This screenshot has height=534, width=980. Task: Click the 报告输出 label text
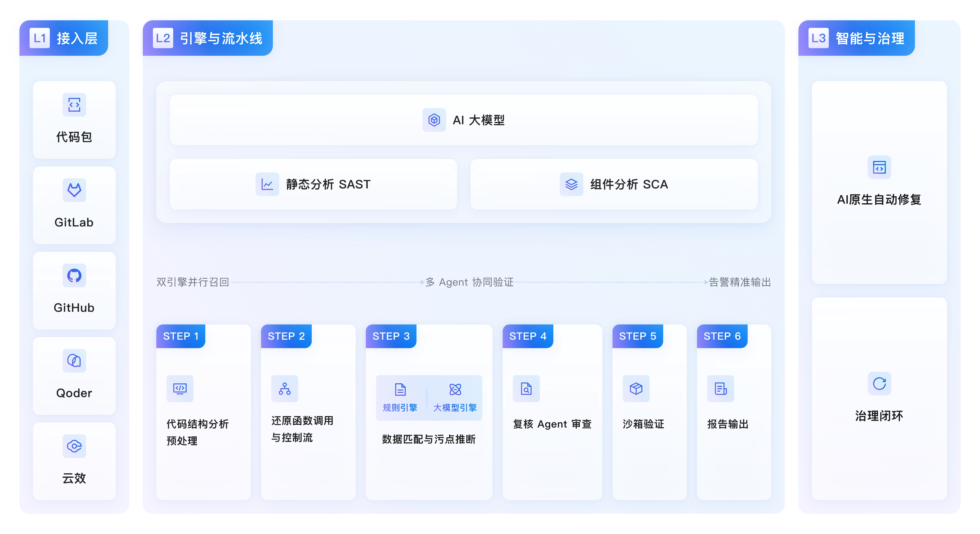pyautogui.click(x=728, y=424)
